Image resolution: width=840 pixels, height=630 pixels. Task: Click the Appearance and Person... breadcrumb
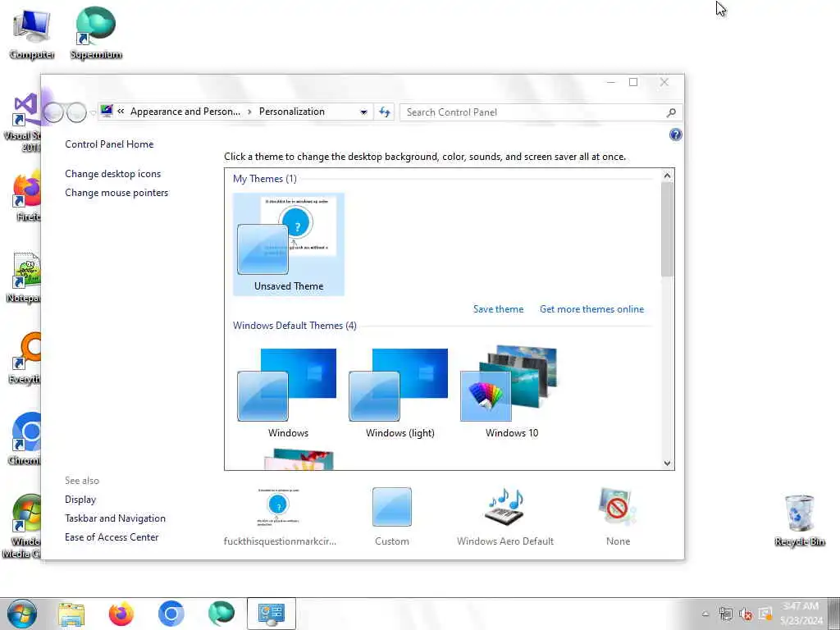click(185, 112)
